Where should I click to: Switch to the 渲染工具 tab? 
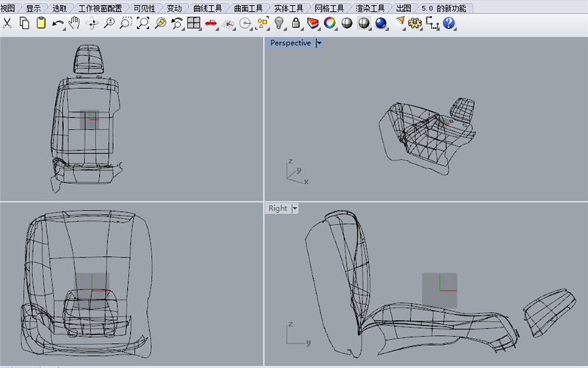click(370, 8)
